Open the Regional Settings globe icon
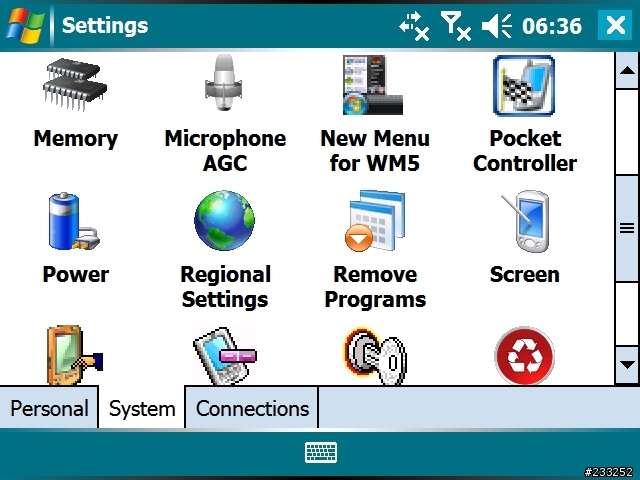640x480 pixels. point(224,220)
